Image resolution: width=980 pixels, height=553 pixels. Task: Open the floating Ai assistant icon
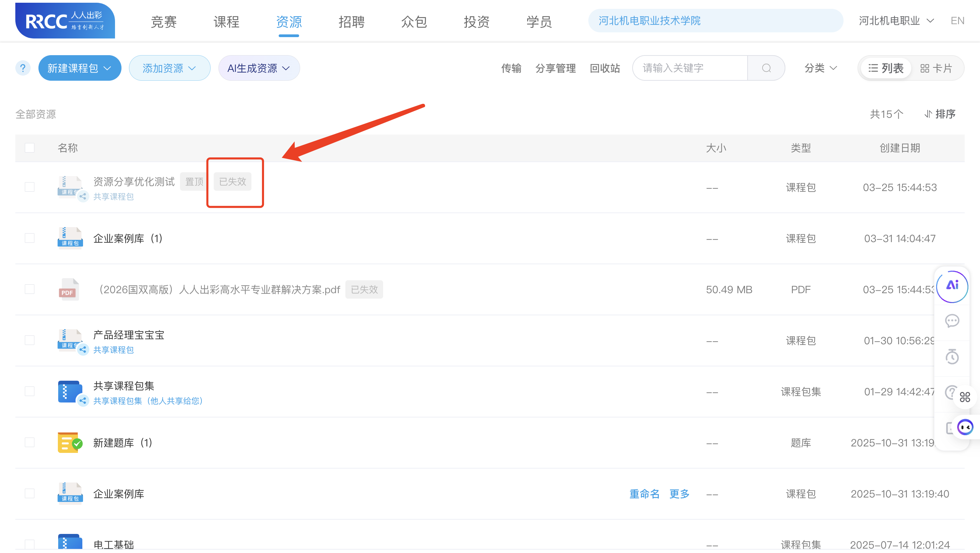pyautogui.click(x=952, y=286)
